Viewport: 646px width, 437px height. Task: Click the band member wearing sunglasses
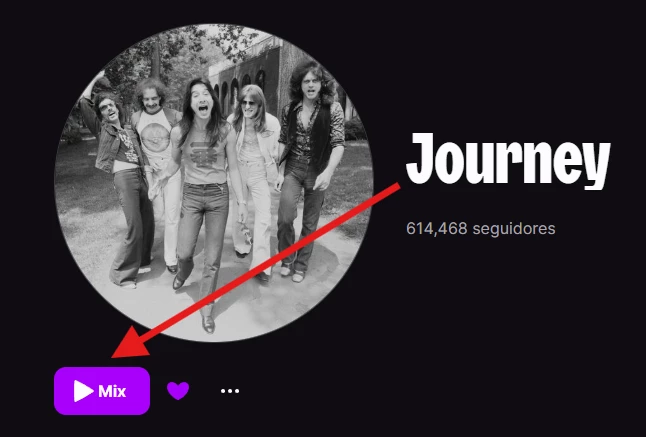[252, 173]
